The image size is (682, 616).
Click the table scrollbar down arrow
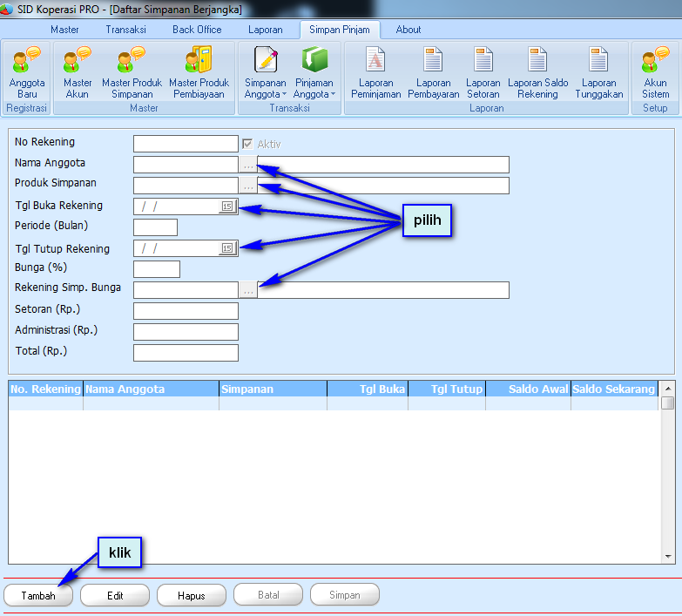(x=668, y=557)
